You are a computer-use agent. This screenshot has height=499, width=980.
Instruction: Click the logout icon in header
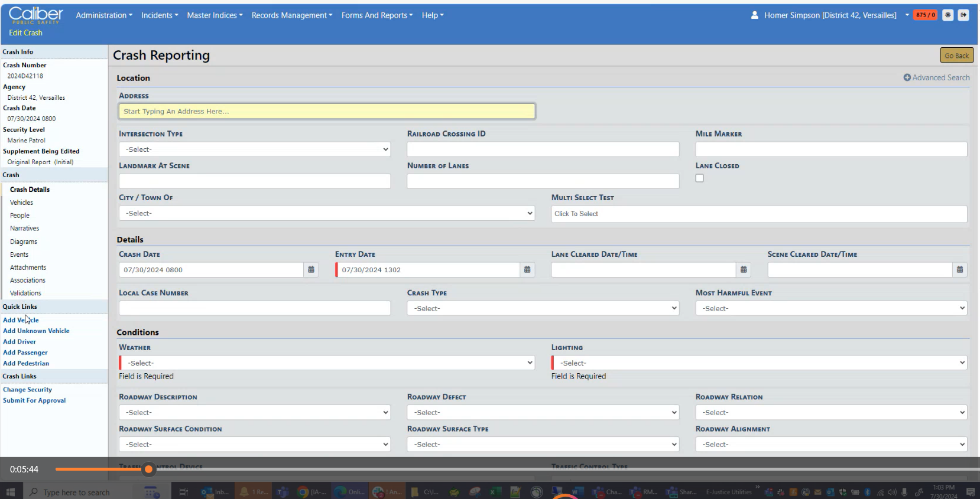coord(963,15)
